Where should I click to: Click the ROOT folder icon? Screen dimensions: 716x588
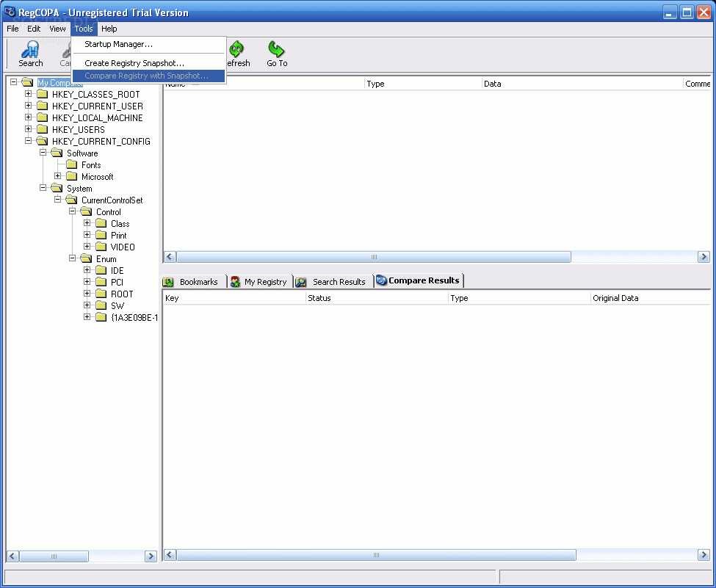click(x=101, y=294)
